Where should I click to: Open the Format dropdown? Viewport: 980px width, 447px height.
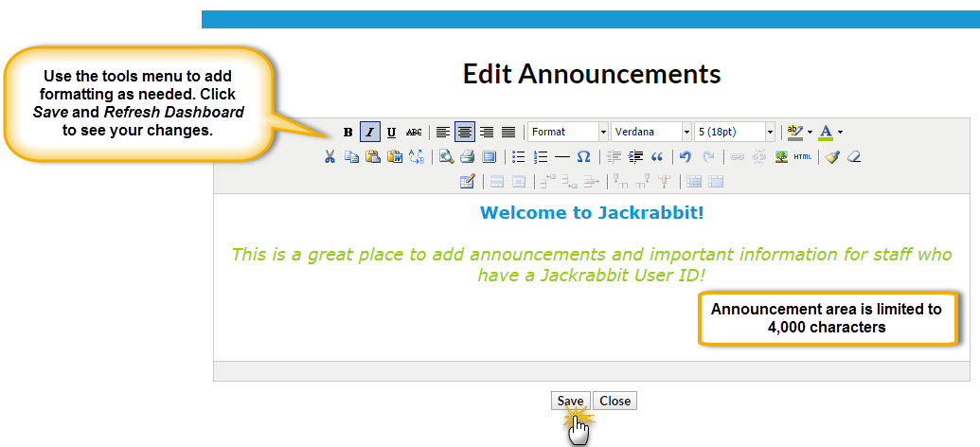(x=567, y=132)
